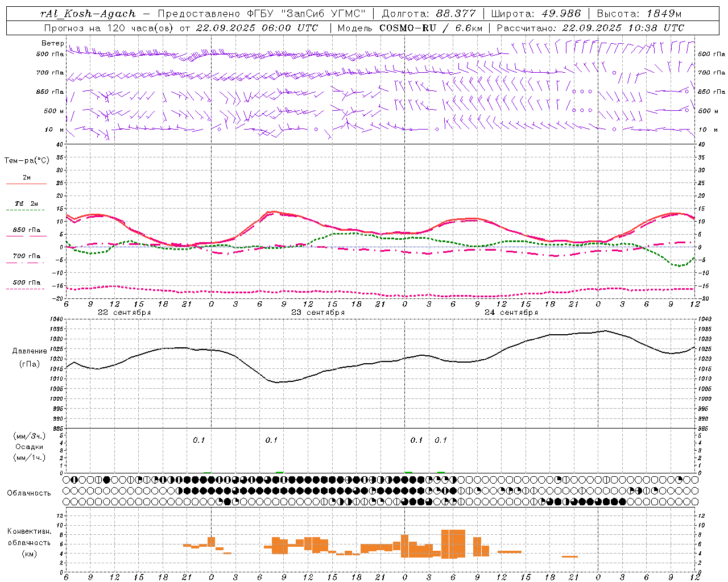Select the left '10 м' wind level label
The width and height of the screenshot is (728, 582).
(x=54, y=130)
